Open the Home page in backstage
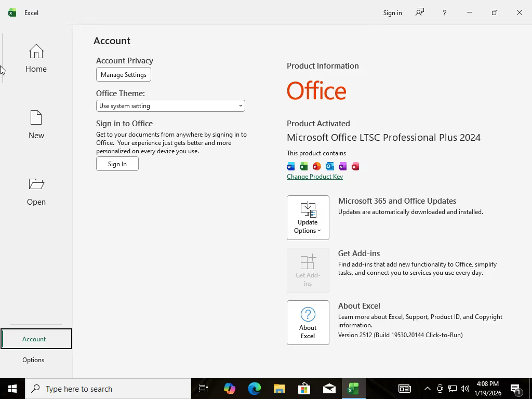Viewport: 532px width, 399px height. click(x=36, y=58)
